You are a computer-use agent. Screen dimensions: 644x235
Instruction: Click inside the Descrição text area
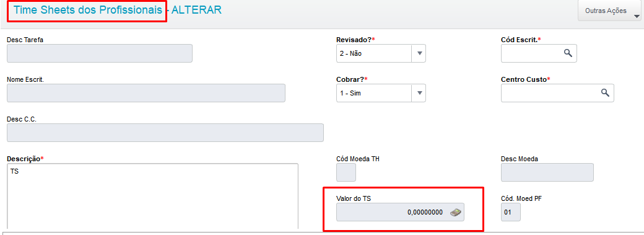(153, 196)
